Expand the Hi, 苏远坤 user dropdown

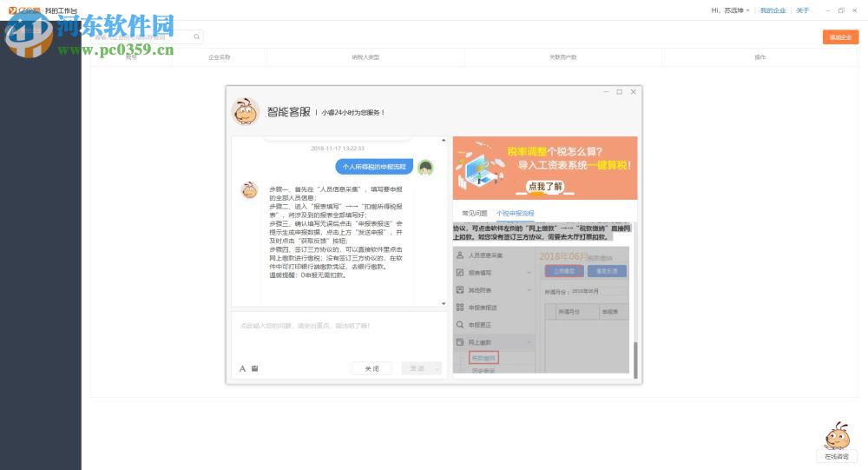[730, 10]
